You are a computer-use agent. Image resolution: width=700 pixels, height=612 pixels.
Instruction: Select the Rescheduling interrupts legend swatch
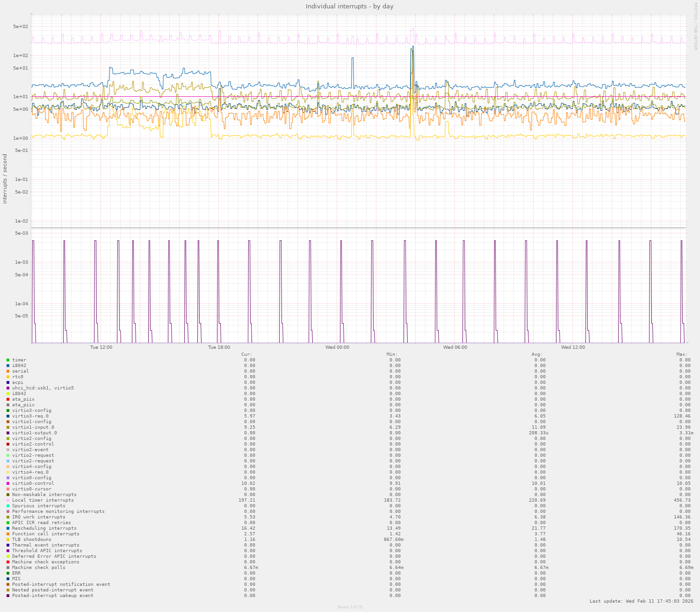point(8,528)
